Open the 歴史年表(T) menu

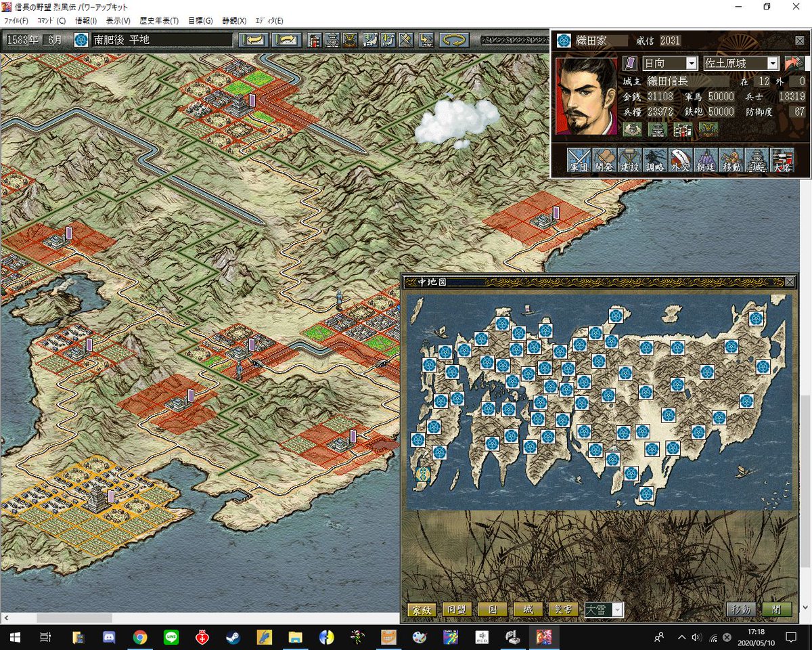pos(159,20)
